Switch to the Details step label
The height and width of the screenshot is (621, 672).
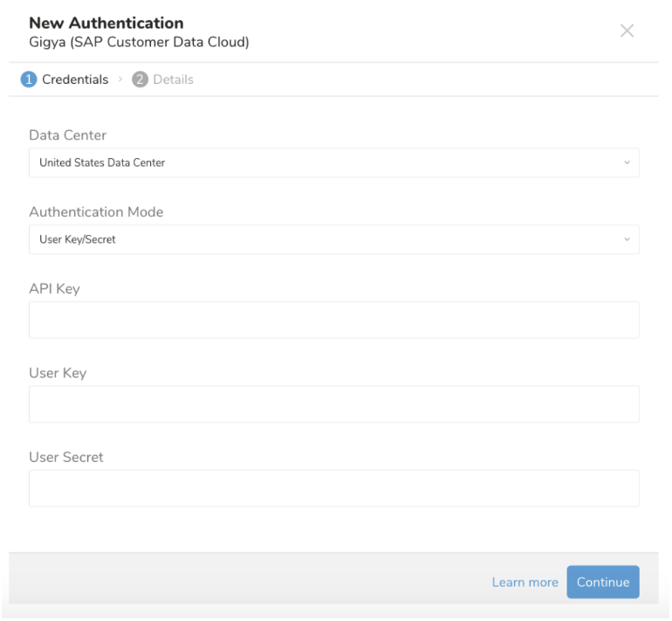click(173, 79)
